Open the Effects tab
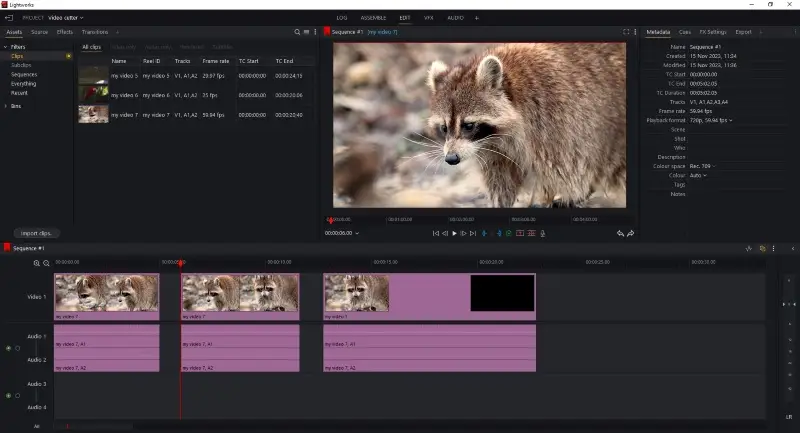800x433 pixels. 65,32
